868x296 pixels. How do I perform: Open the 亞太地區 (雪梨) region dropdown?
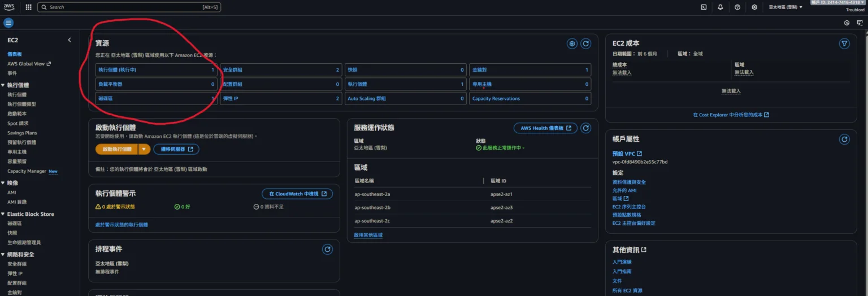pyautogui.click(x=785, y=7)
